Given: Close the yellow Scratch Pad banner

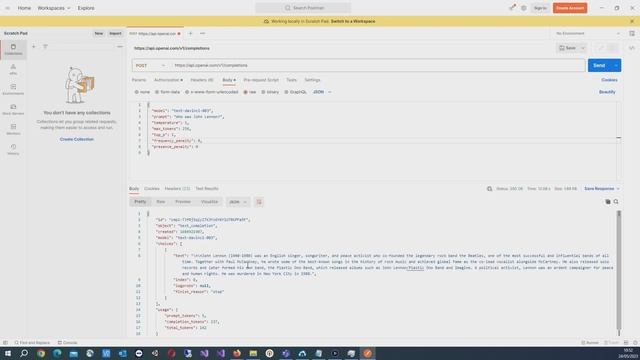Looking at the screenshot, I should [x=632, y=21].
